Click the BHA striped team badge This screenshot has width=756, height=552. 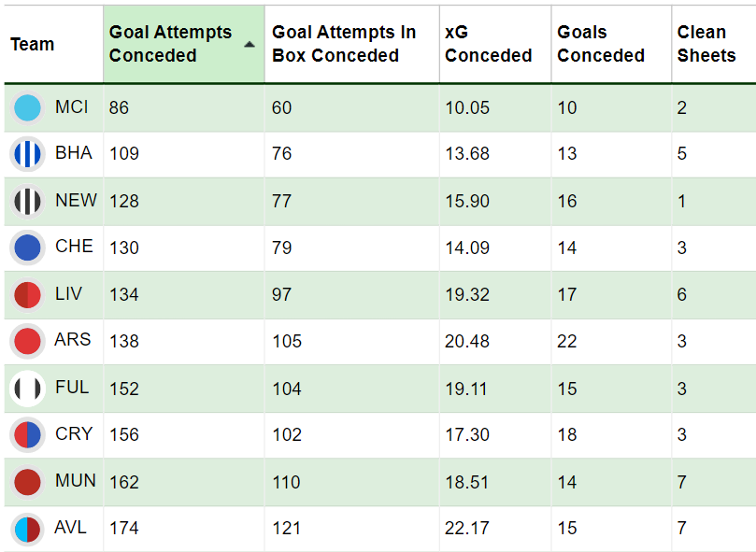point(28,154)
